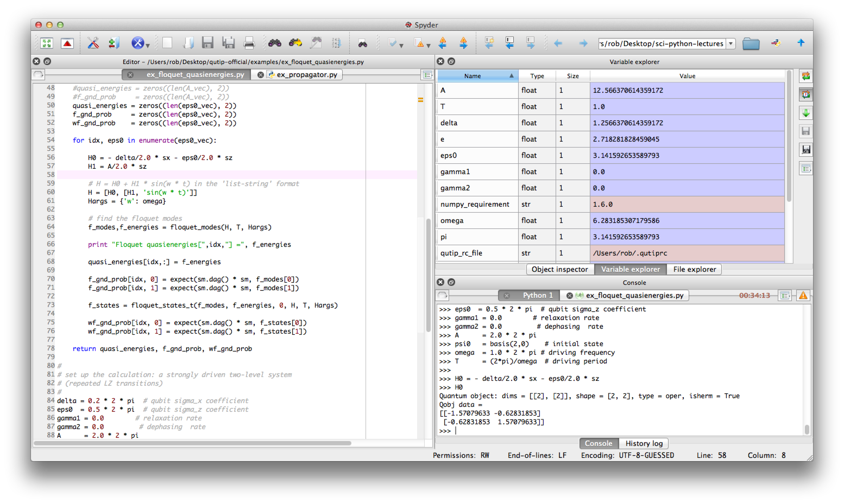Click the Find text binoculars icon

pos(274,43)
